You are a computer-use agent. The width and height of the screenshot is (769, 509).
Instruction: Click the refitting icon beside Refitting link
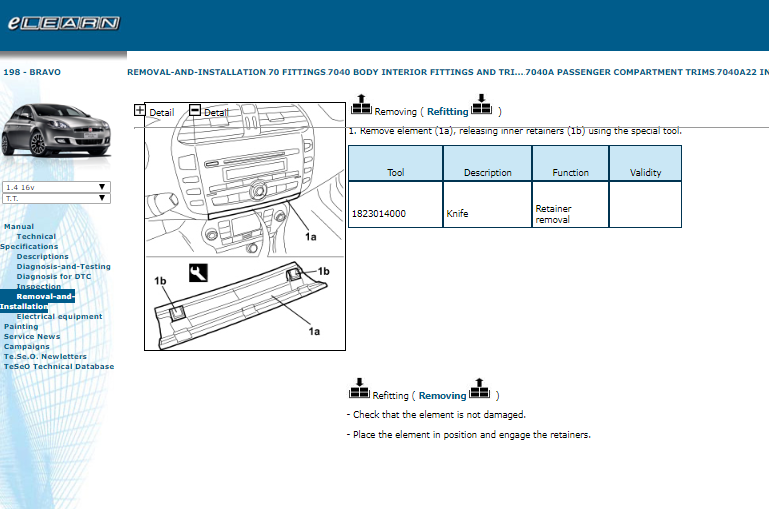pos(481,104)
